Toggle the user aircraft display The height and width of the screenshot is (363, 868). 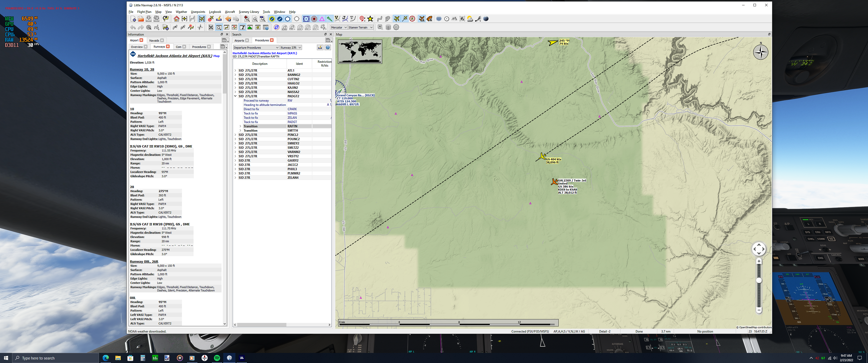[x=397, y=19]
